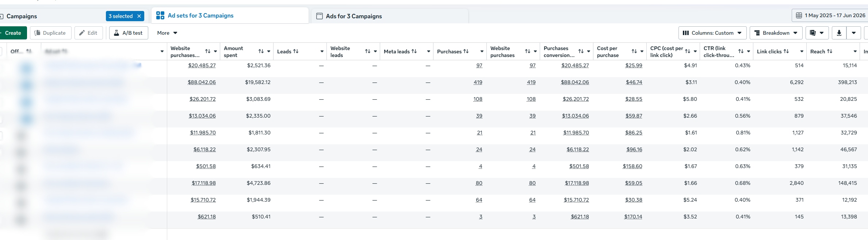
Task: Open CTR column options arrow
Action: coord(749,52)
